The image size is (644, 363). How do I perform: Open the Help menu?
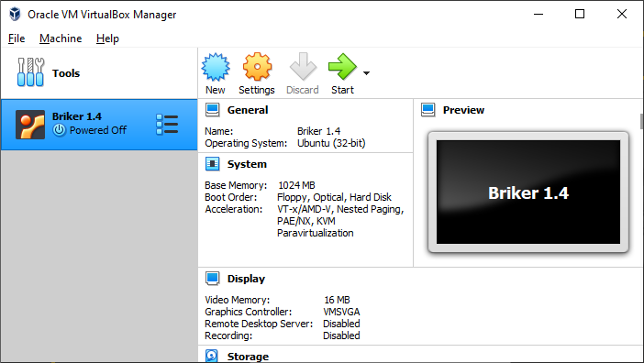[107, 38]
